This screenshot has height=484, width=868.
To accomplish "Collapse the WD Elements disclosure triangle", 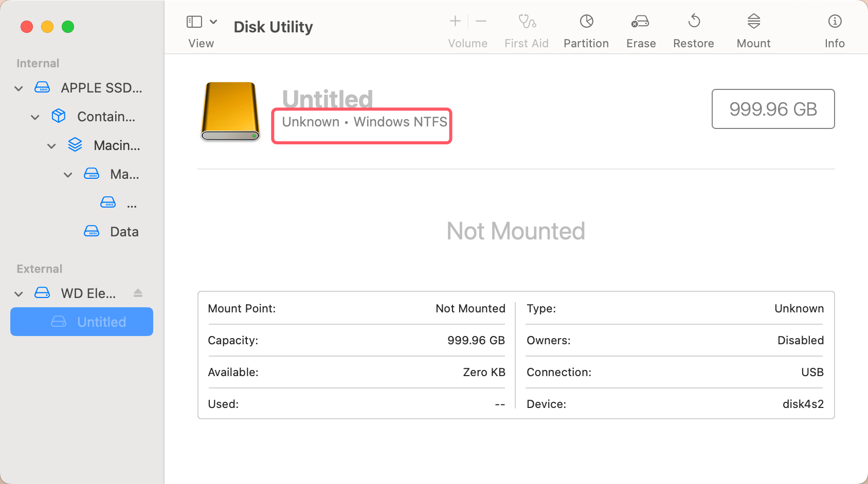I will [19, 293].
